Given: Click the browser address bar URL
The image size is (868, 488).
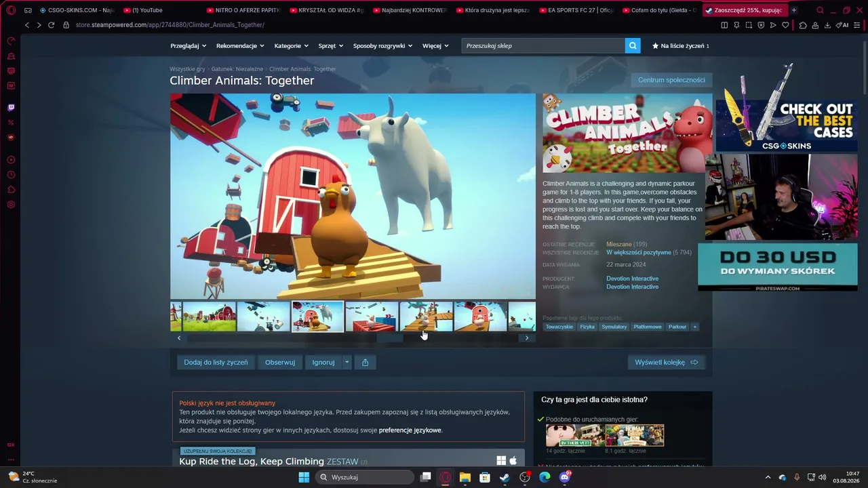Looking at the screenshot, I should pyautogui.click(x=170, y=25).
